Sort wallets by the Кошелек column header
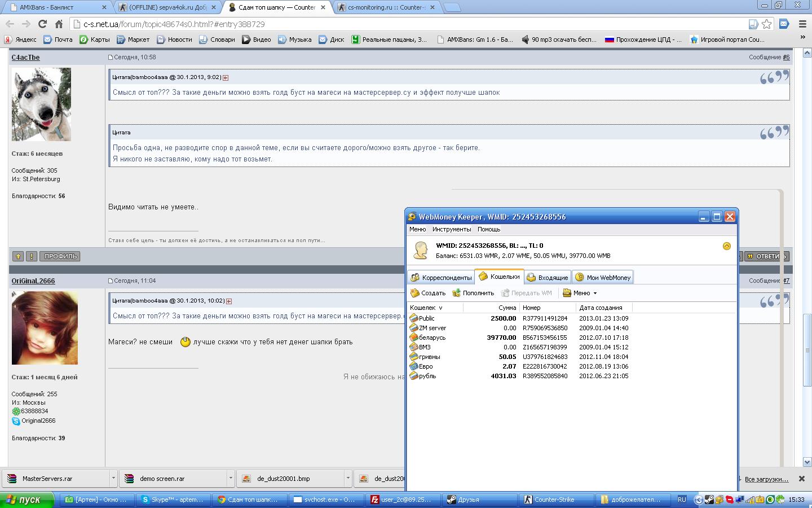 [x=435, y=308]
